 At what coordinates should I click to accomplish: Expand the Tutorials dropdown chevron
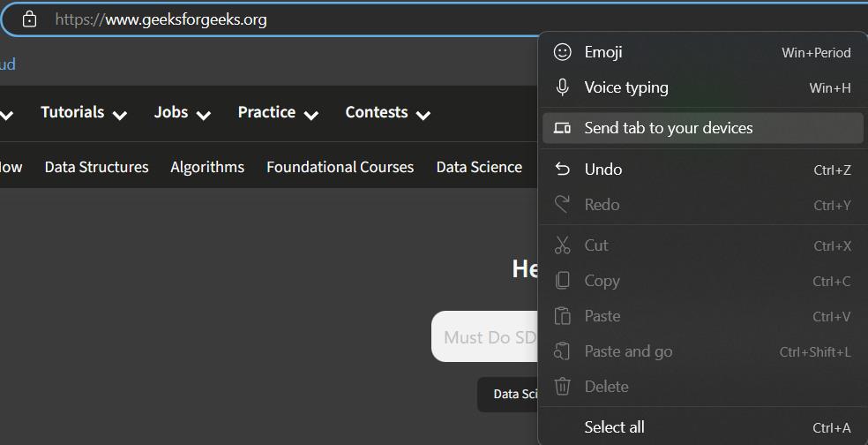[x=120, y=115]
